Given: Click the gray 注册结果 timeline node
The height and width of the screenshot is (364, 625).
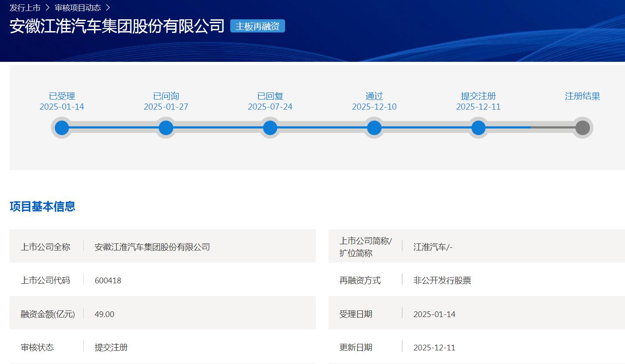Looking at the screenshot, I should 582,128.
